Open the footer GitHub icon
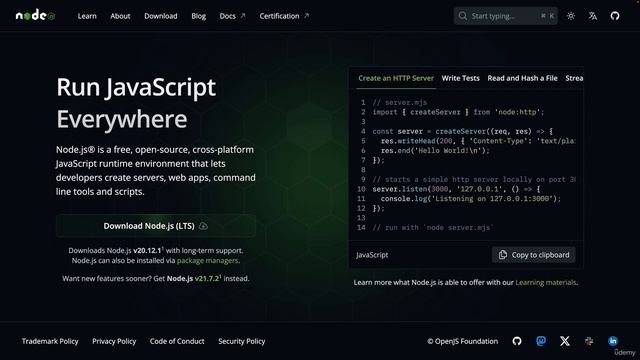The width and height of the screenshot is (640, 360). (517, 341)
